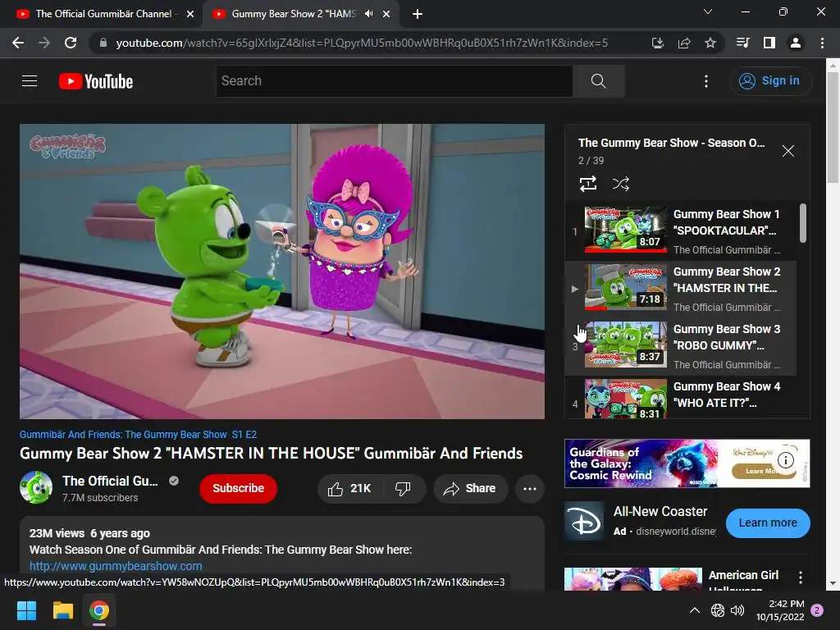The image size is (840, 630).
Task: Open the American Girl recommended video thumbnail
Action: [x=633, y=579]
